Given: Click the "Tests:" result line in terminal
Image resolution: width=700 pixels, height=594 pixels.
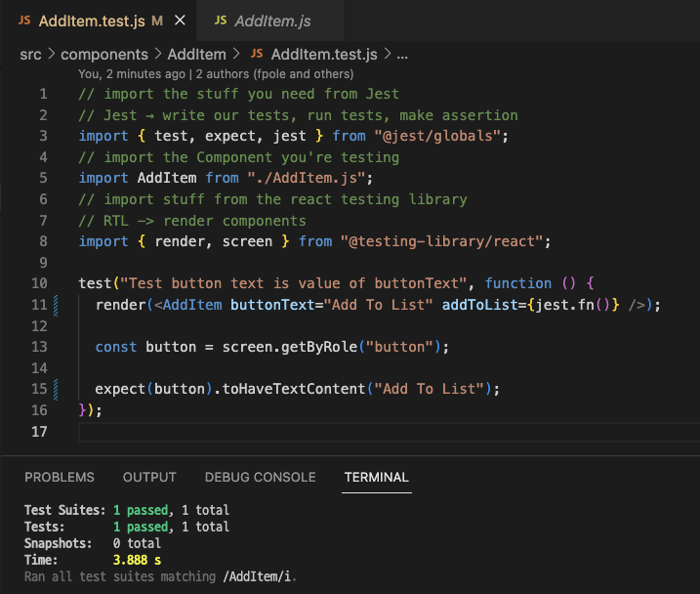Looking at the screenshot, I should tap(127, 527).
